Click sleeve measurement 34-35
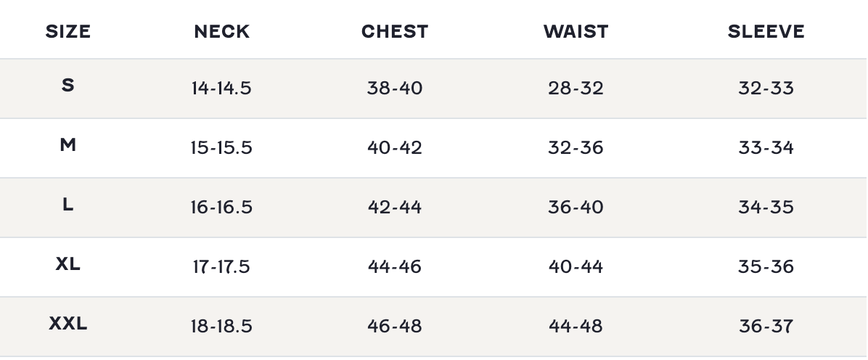This screenshot has width=868, height=360. pyautogui.click(x=766, y=208)
